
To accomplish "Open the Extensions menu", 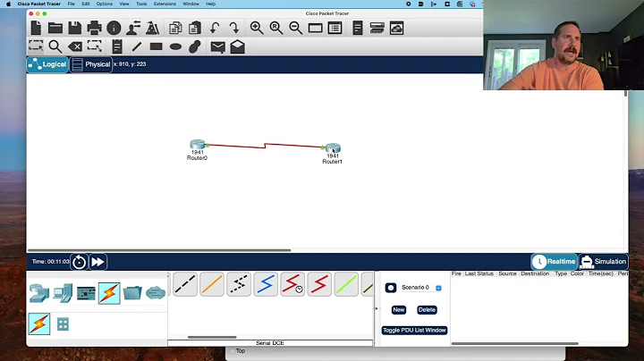I will click(x=165, y=4).
